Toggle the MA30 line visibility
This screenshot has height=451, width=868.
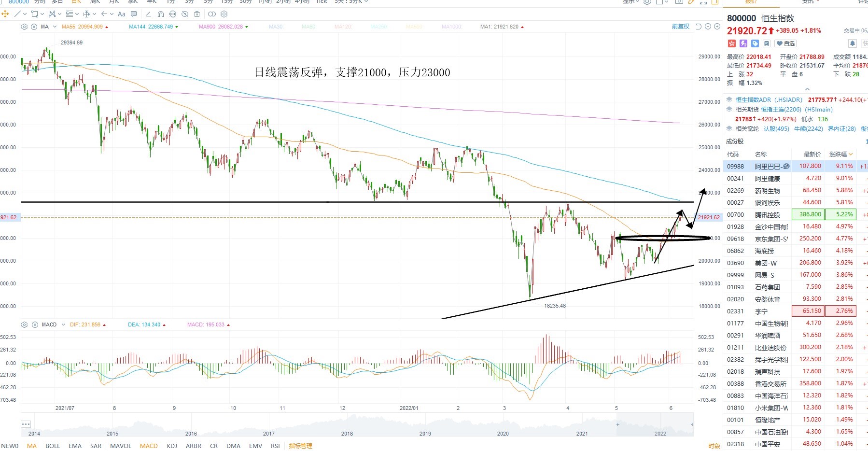pos(276,27)
